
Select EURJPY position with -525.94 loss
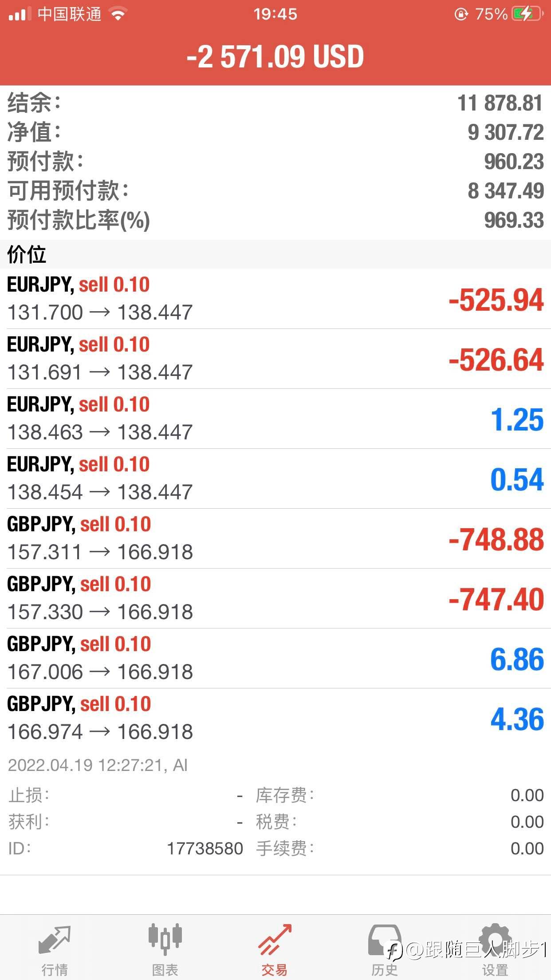point(275,299)
